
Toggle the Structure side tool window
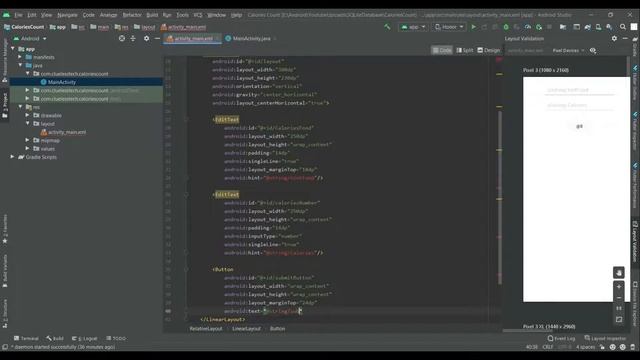tap(4, 314)
